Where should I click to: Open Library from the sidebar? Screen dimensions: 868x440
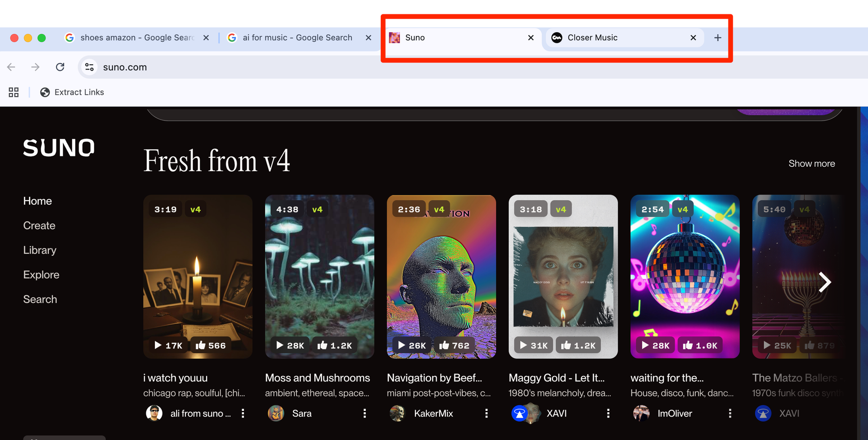click(x=40, y=250)
